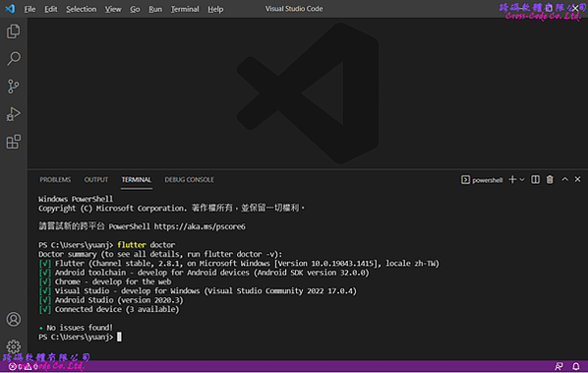The image size is (588, 373).
Task: Click the powershell terminal label
Action: (487, 180)
